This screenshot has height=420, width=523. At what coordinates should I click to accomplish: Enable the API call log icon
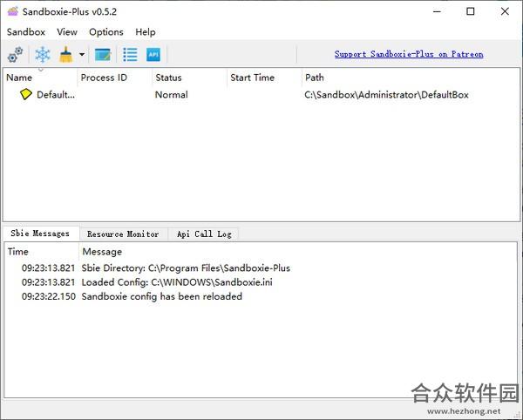[153, 55]
